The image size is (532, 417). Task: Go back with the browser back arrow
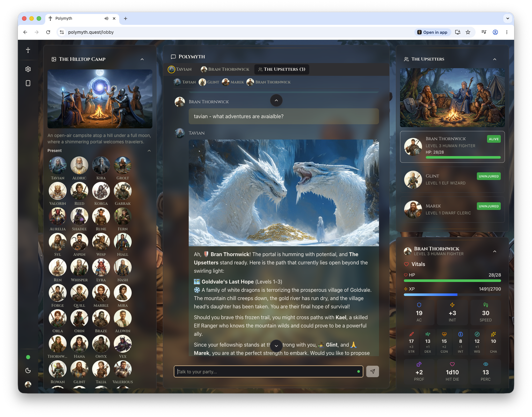pos(25,32)
